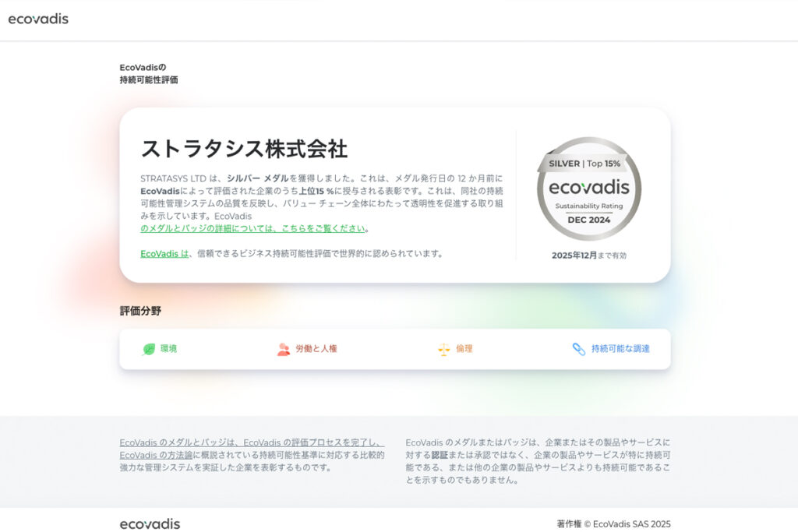Click the ethics balance scale icon

[x=443, y=349]
